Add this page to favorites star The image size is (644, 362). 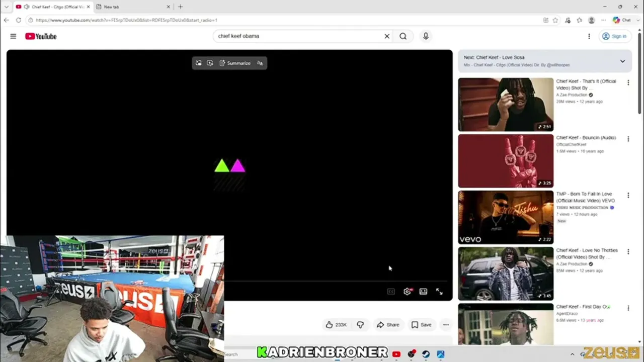[x=555, y=20]
